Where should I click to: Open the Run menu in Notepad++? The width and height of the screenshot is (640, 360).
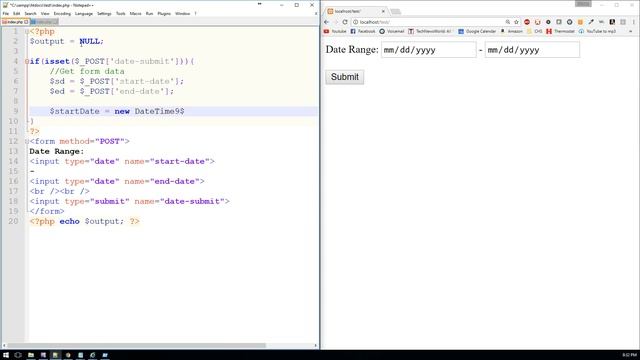pos(149,13)
